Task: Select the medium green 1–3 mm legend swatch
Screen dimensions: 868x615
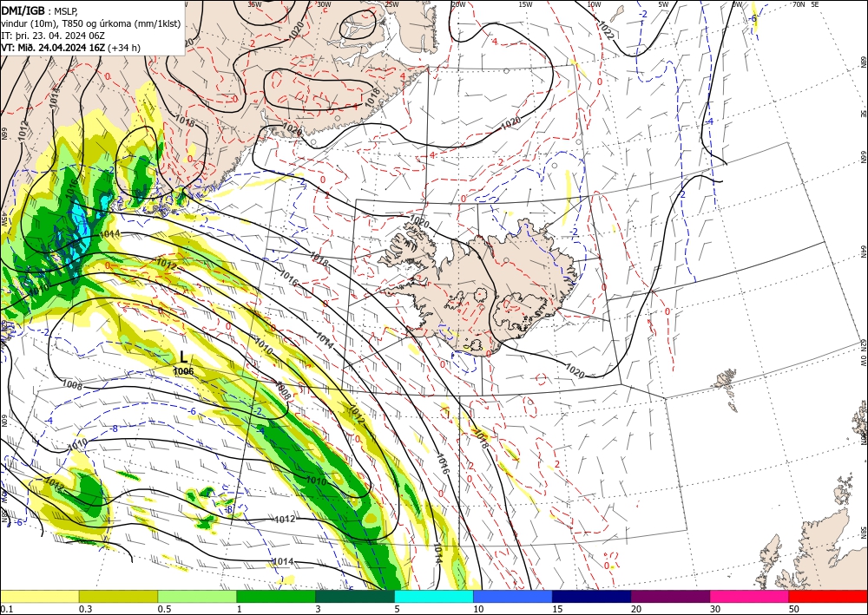Action: [x=276, y=596]
